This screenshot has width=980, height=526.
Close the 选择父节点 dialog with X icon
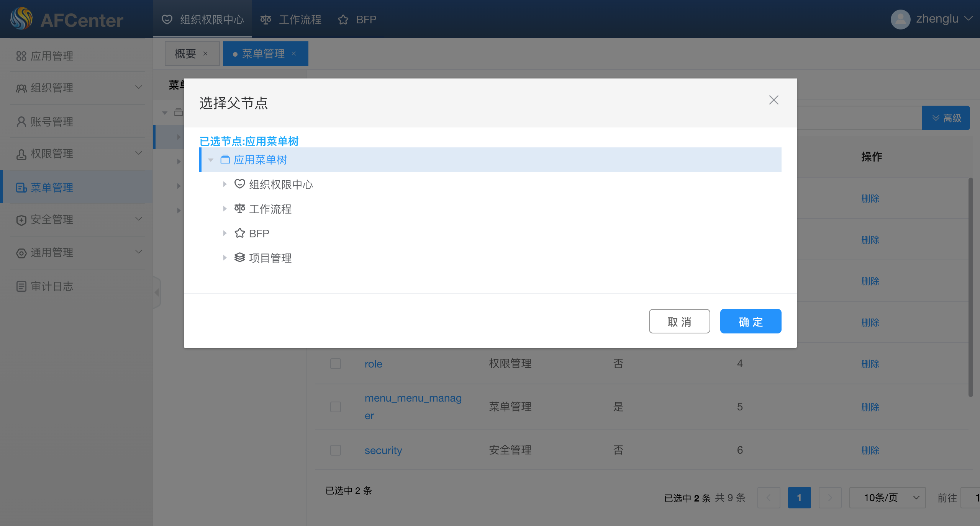(x=774, y=100)
